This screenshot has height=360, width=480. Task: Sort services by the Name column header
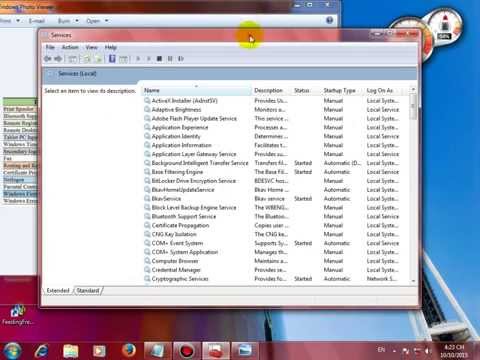[x=197, y=90]
